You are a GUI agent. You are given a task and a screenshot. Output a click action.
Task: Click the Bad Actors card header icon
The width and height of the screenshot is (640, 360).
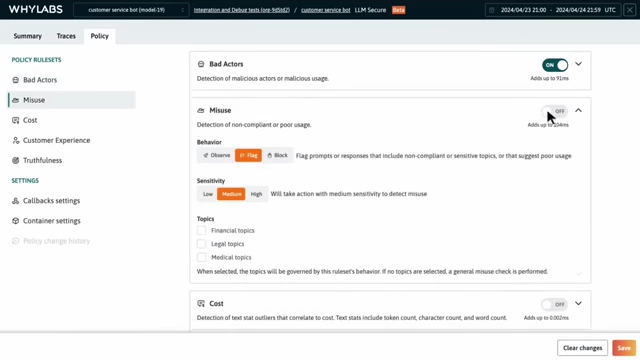[x=201, y=64]
